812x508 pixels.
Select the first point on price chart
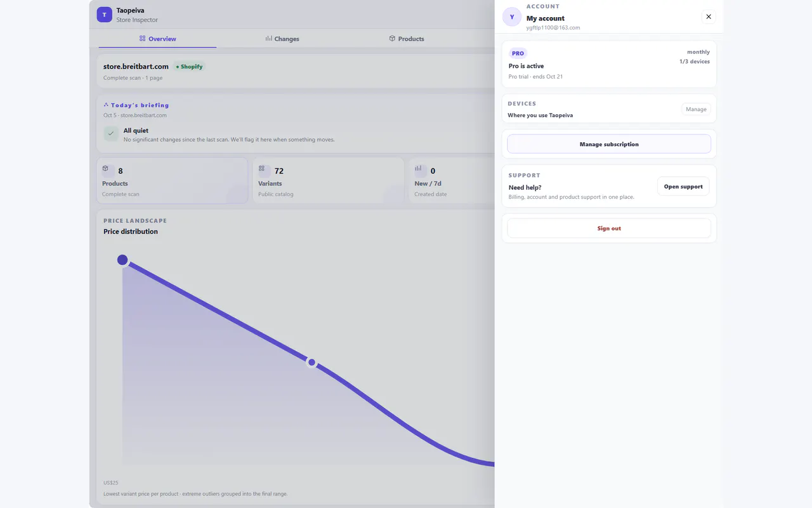point(122,260)
